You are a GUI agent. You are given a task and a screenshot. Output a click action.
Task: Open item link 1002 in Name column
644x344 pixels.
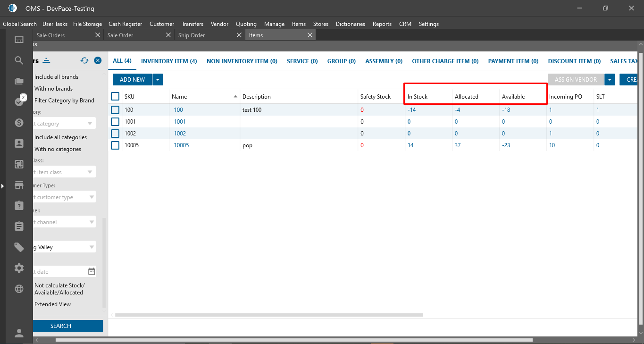[x=180, y=134]
